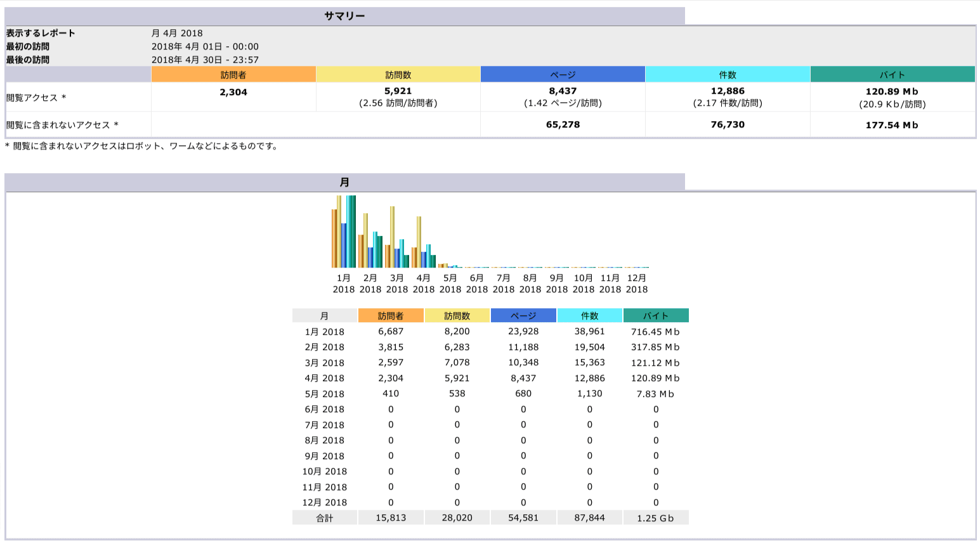Click the サマリー section header

(x=344, y=16)
